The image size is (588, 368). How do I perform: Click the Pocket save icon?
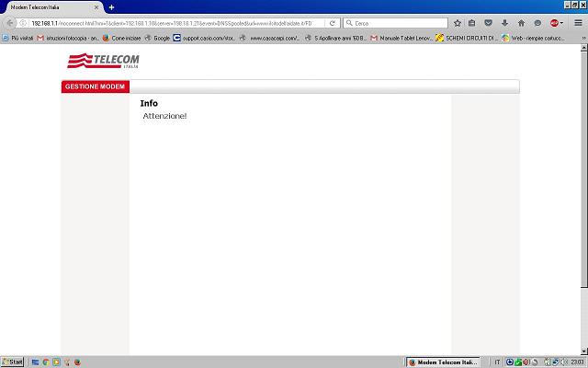488,23
